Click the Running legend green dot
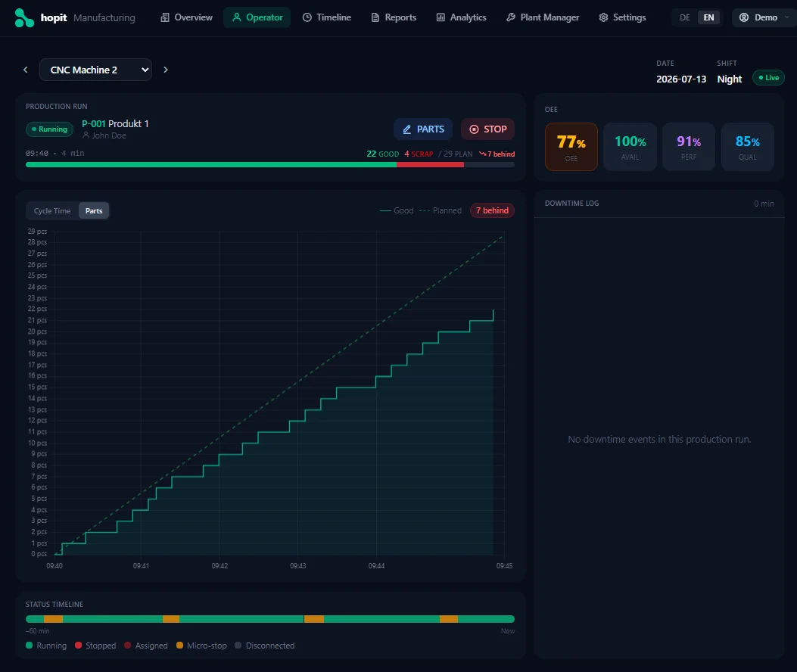 tap(29, 646)
